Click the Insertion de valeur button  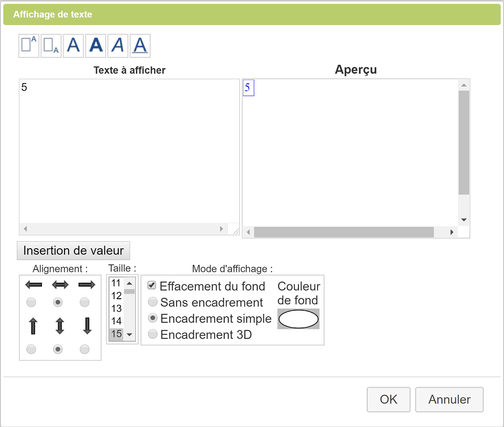[x=73, y=251]
